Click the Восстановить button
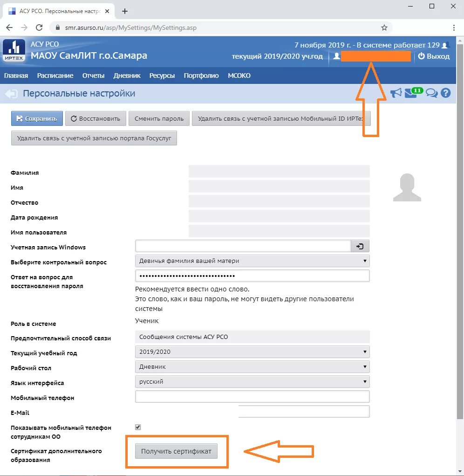This screenshot has width=464, height=476. click(x=96, y=118)
